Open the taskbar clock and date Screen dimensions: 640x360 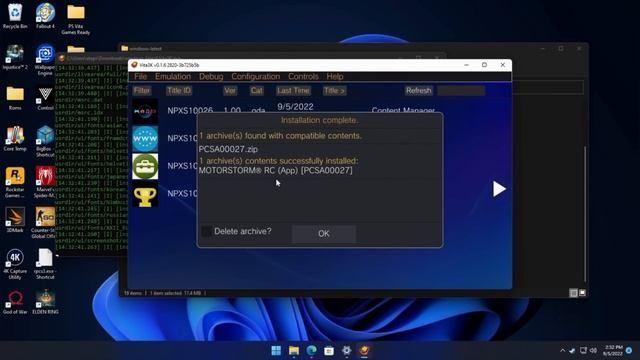coord(613,351)
